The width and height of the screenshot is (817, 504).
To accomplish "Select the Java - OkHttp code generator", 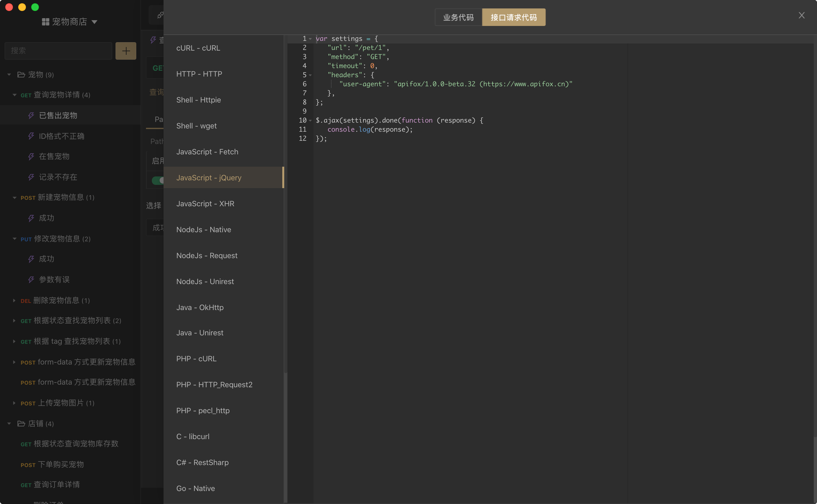I will 200,307.
